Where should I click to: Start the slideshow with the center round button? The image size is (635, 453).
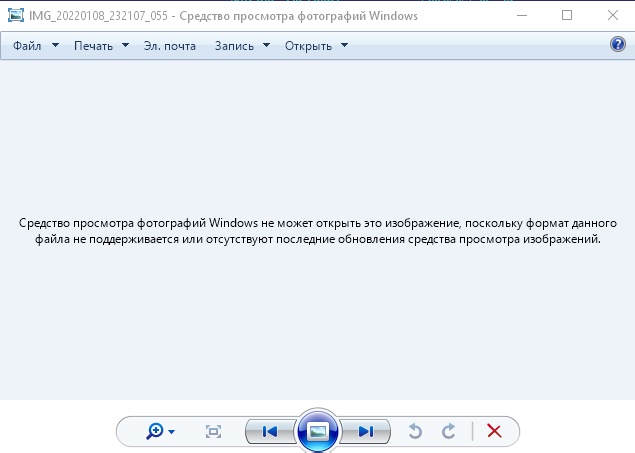(317, 431)
